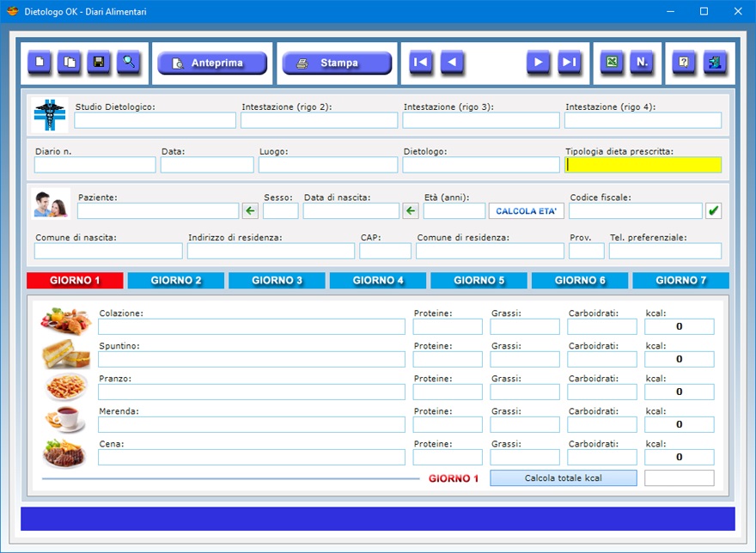Click the new record icon

click(x=40, y=62)
